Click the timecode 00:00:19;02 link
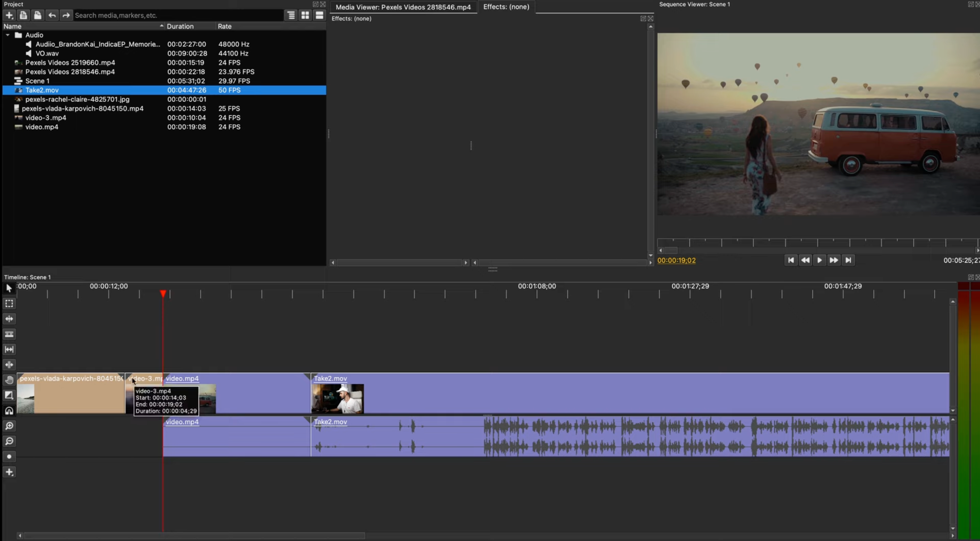The height and width of the screenshot is (541, 980). [x=676, y=260]
